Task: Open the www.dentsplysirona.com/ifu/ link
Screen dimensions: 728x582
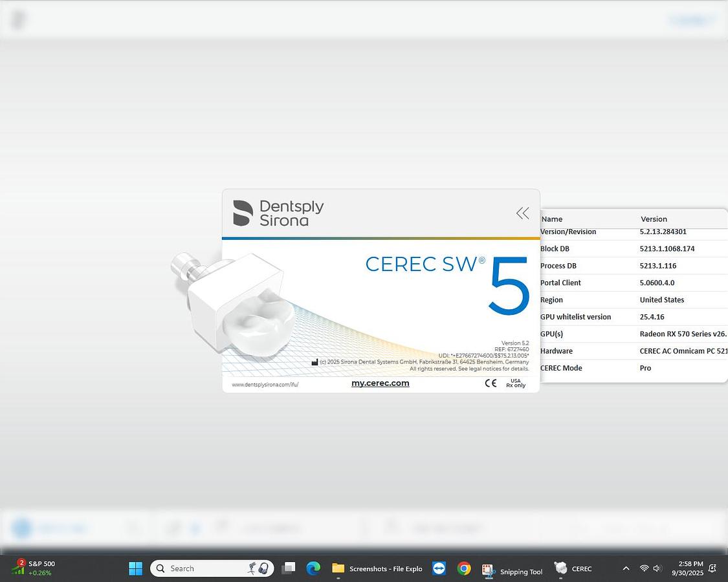Action: point(265,383)
